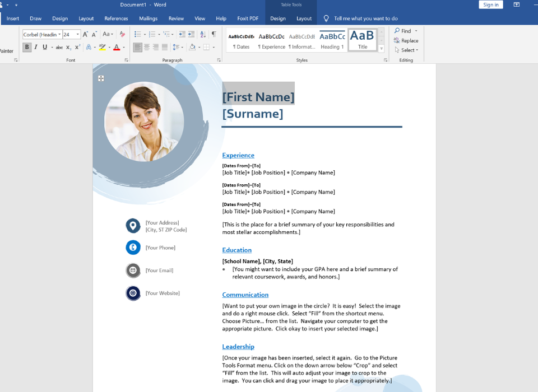Expand borders dropdown arrow
This screenshot has width=538, height=392.
[x=214, y=48]
